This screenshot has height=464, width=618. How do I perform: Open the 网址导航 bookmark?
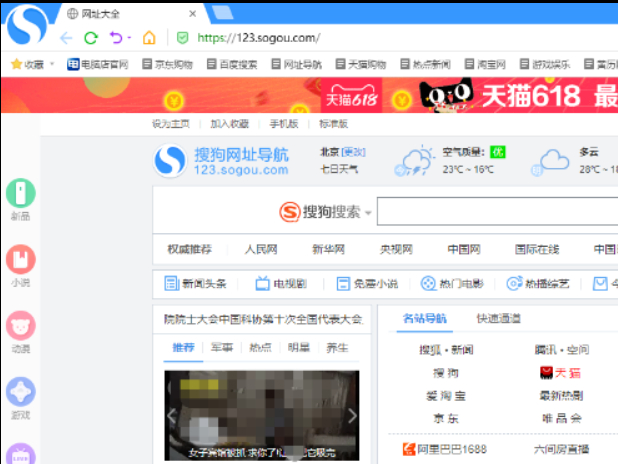point(297,64)
